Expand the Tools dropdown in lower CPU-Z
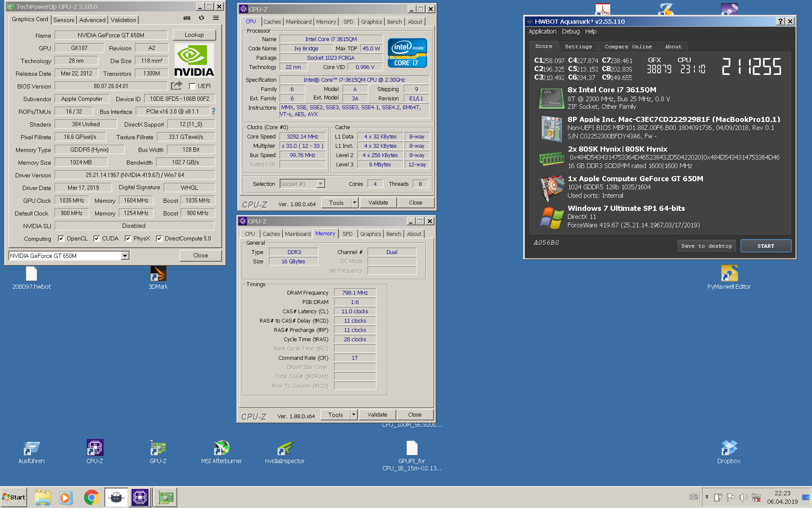This screenshot has width=812, height=508. click(x=354, y=415)
